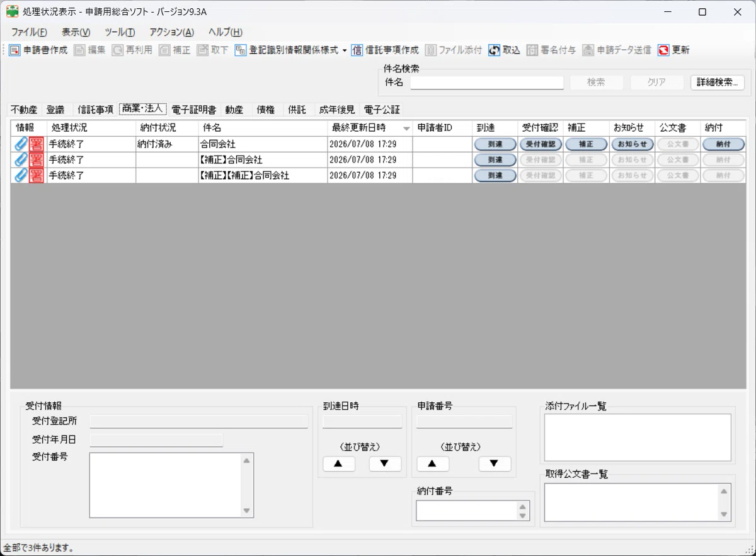Click 到達 button in 合同会社 row
The image size is (756, 556).
[x=495, y=144]
